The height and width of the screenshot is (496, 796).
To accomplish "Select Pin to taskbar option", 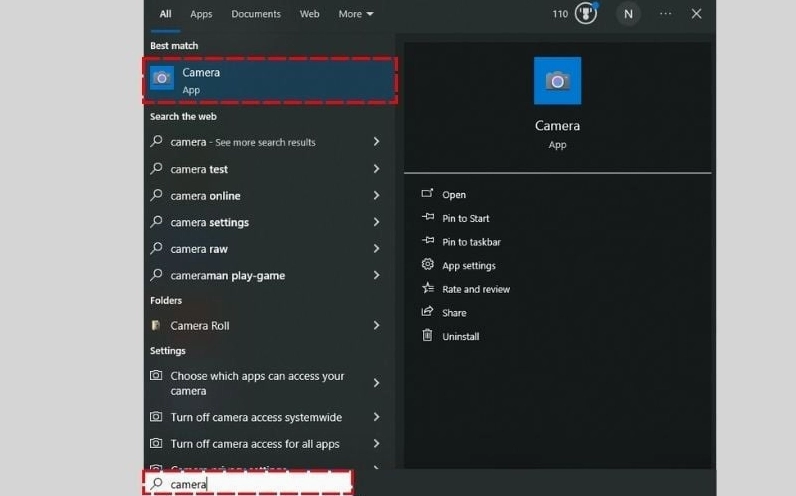I will pyautogui.click(x=471, y=242).
